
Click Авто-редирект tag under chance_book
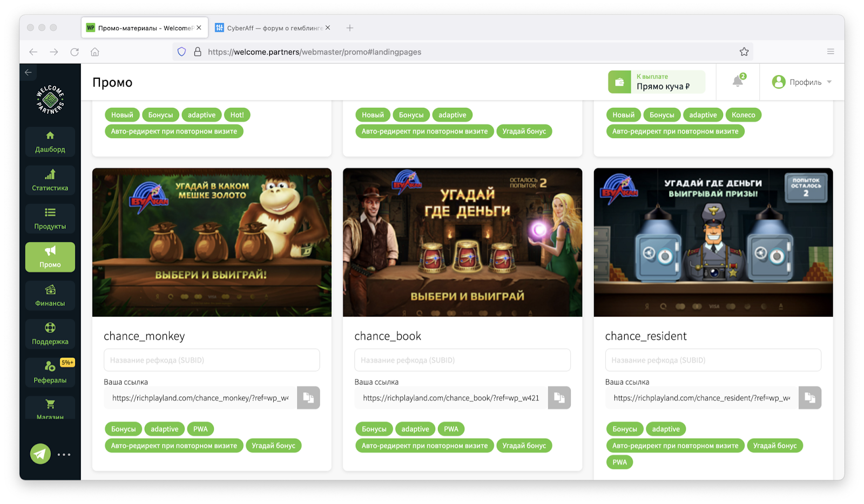[x=424, y=446]
